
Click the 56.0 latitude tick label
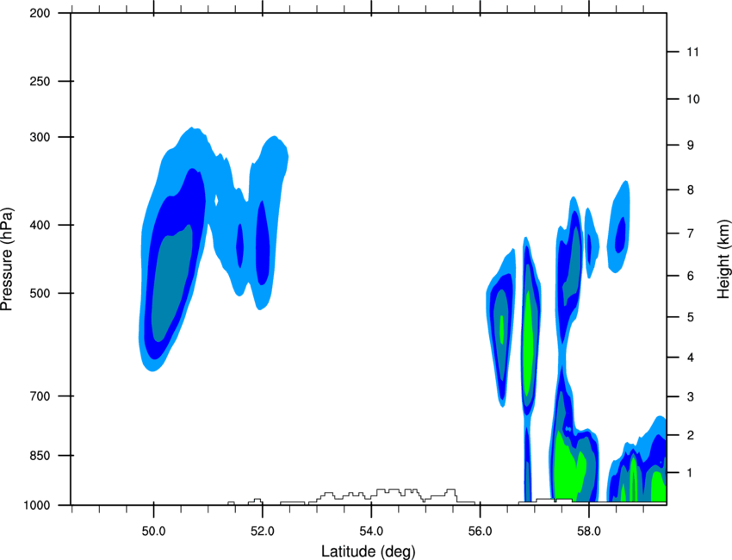[480, 532]
